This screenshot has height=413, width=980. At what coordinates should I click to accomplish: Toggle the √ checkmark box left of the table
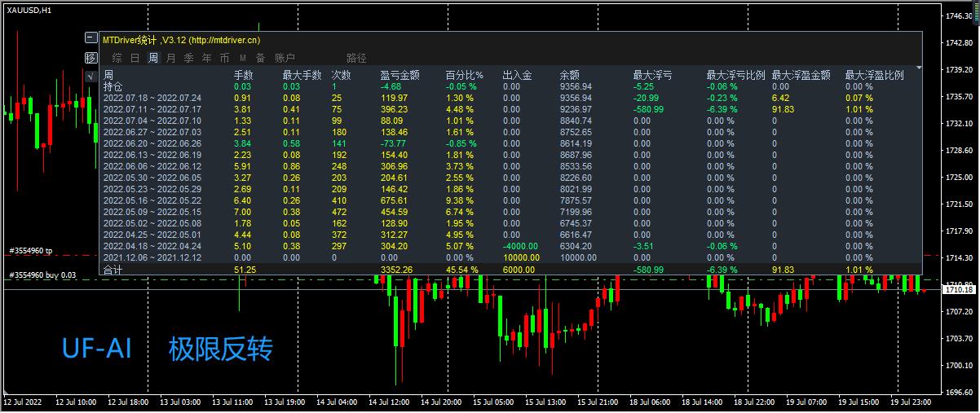91,76
